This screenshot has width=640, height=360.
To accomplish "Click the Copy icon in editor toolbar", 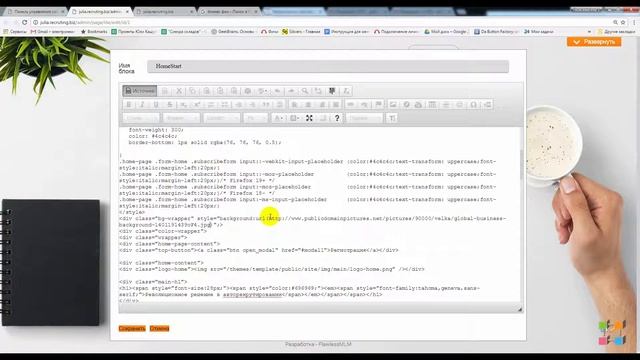I will click(192, 91).
